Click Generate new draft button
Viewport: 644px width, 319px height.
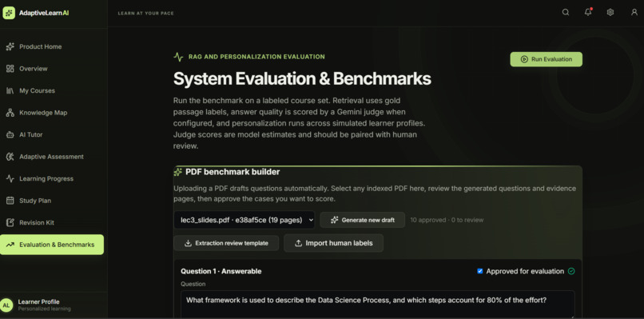pyautogui.click(x=362, y=220)
